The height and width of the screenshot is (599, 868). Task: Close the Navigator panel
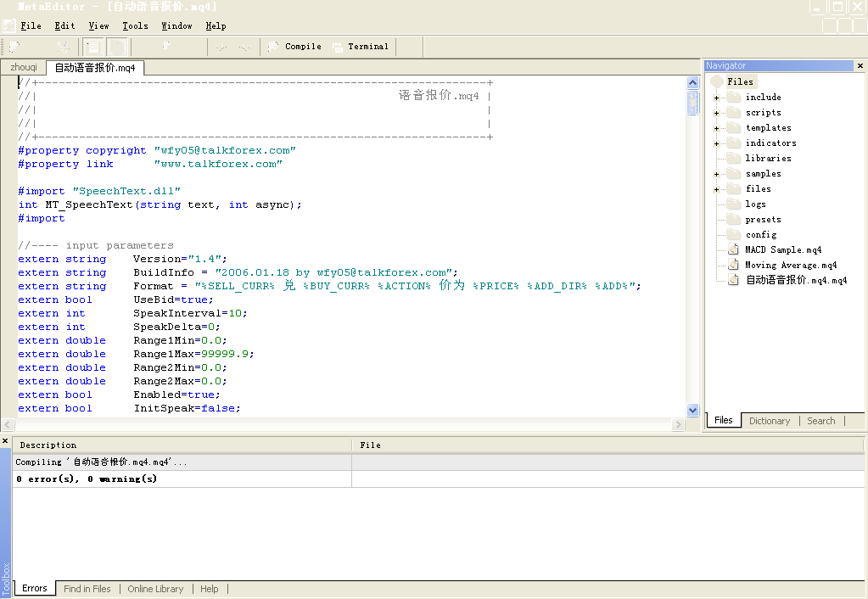860,65
